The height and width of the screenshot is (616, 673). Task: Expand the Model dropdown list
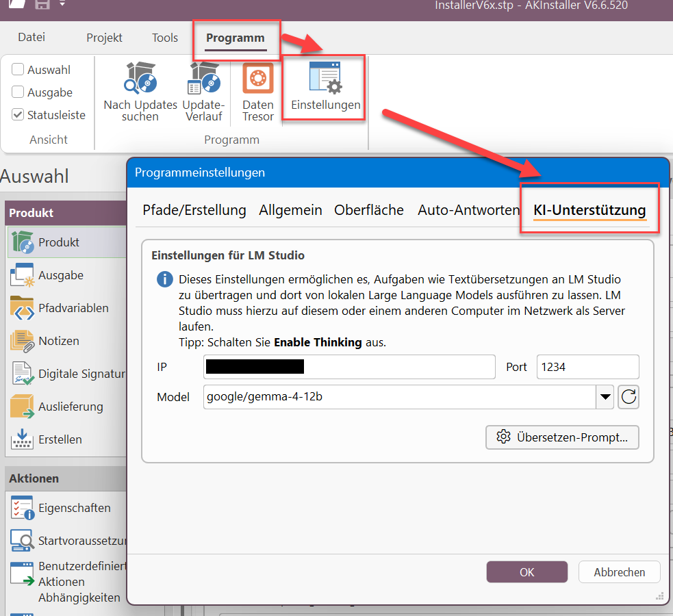point(605,397)
